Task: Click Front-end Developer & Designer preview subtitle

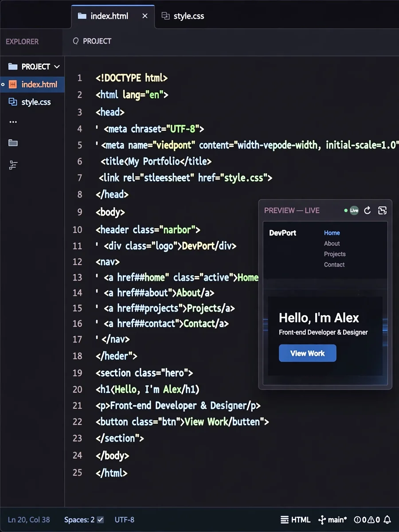Action: point(323,332)
